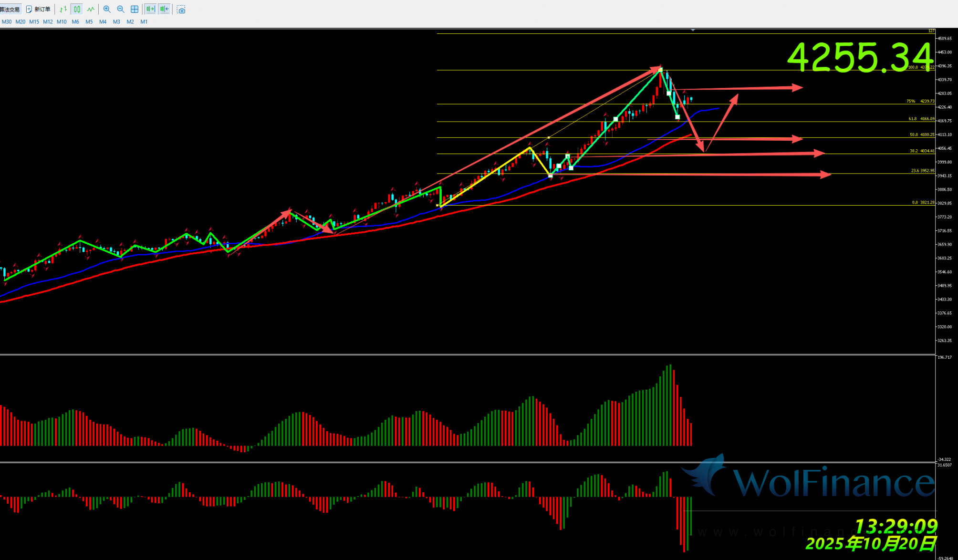Switch to the M30 timeframe
This screenshot has height=560, width=958.
pyautogui.click(x=7, y=22)
